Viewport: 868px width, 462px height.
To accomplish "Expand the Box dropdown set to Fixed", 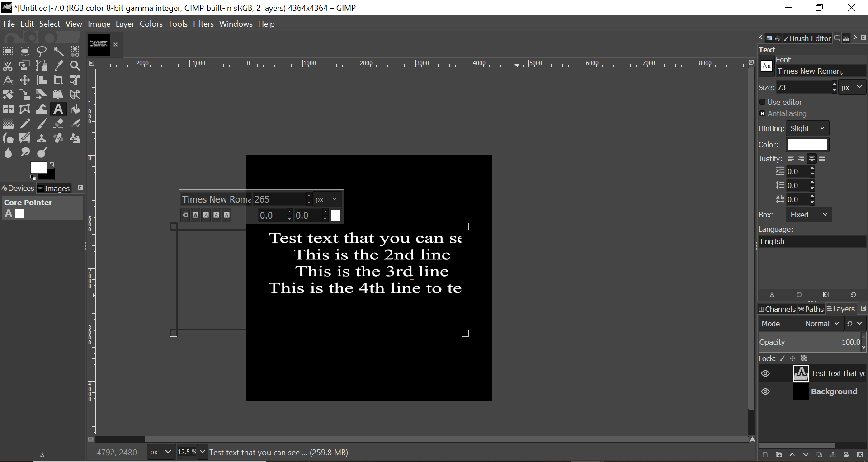I will coord(809,215).
